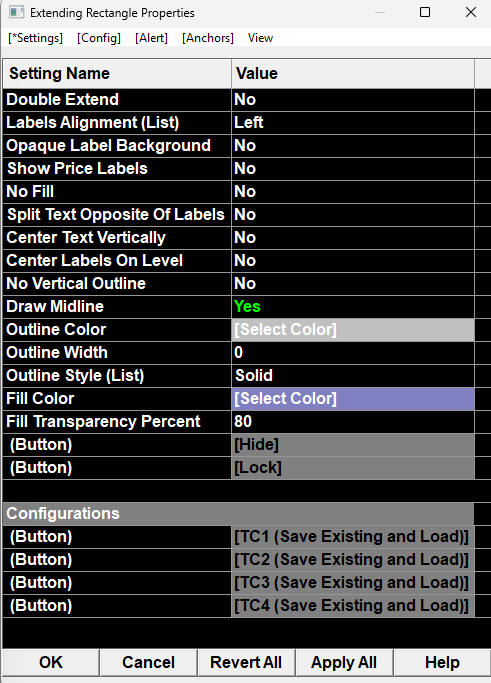
Task: Open the View menu
Action: [261, 38]
